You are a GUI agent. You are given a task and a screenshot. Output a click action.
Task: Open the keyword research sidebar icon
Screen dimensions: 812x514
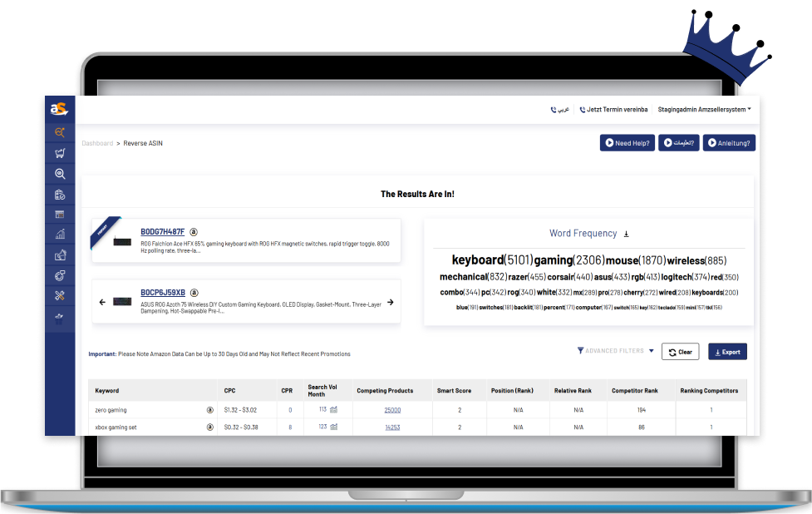click(x=60, y=132)
